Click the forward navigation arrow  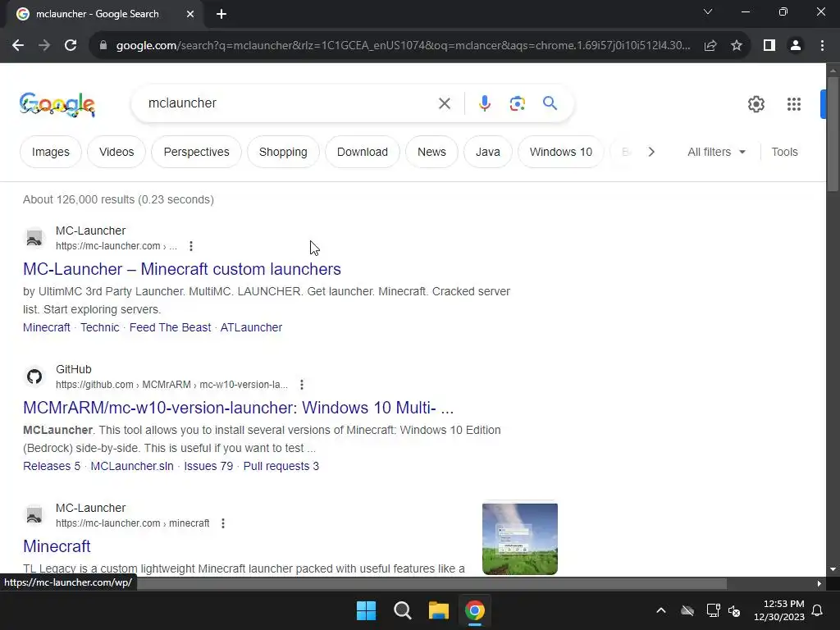coord(44,46)
